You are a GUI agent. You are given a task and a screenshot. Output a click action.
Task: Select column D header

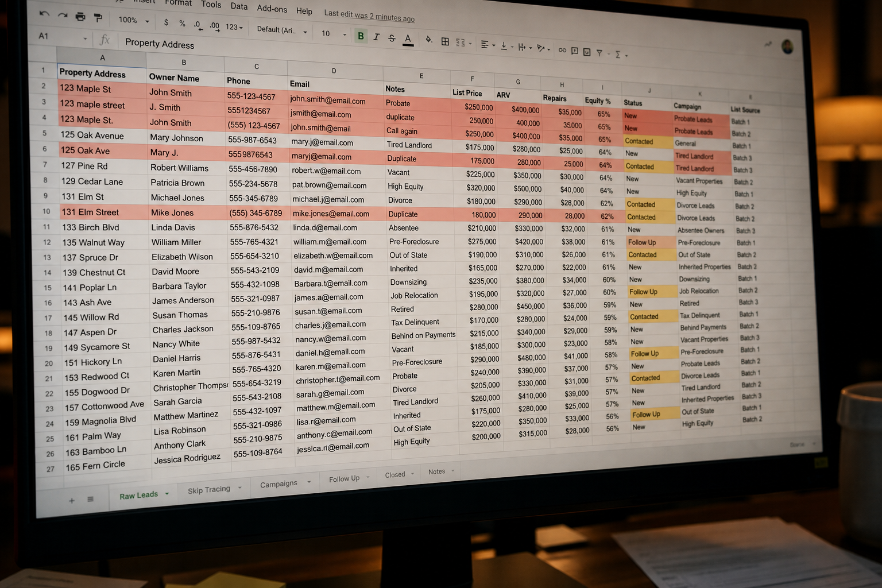click(334, 71)
